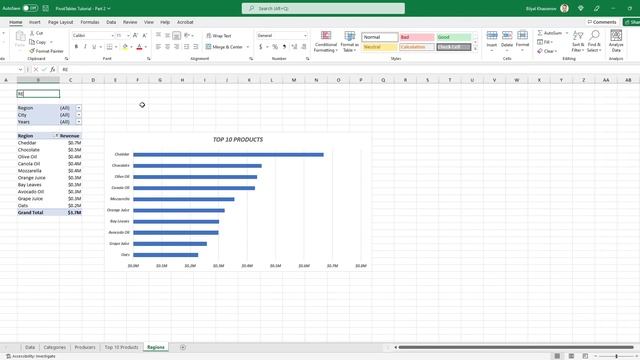Apply center horizontal alignment
640x360 pixels.
[167, 47]
